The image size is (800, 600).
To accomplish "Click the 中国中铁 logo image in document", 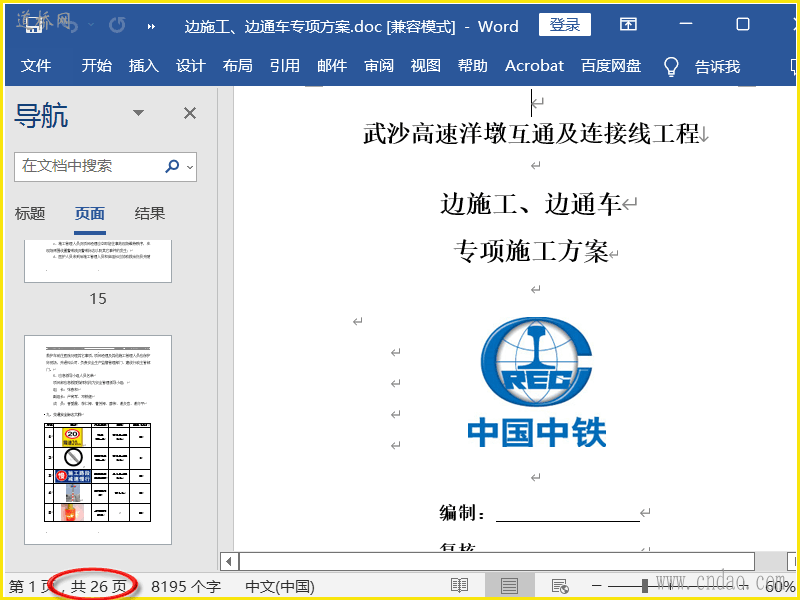I will [x=536, y=382].
